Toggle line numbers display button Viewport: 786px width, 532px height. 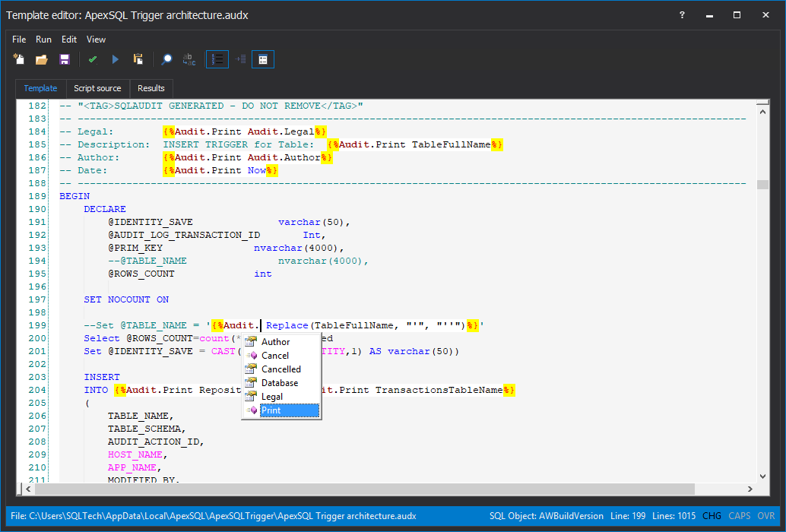(x=217, y=59)
